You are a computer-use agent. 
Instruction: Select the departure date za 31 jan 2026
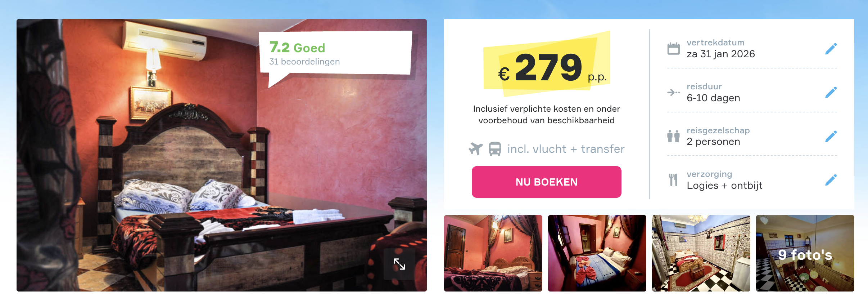point(721,54)
